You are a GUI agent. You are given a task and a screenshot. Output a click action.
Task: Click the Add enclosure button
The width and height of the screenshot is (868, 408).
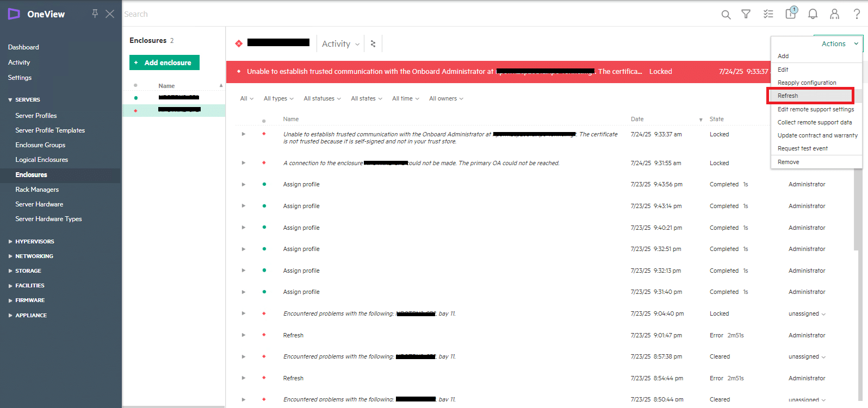point(164,62)
